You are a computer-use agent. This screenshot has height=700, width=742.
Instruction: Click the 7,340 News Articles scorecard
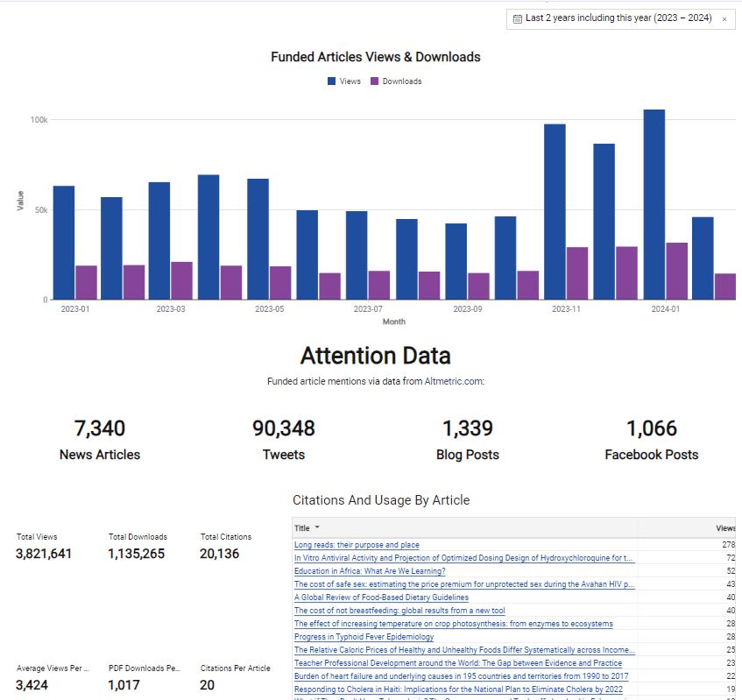coord(100,439)
